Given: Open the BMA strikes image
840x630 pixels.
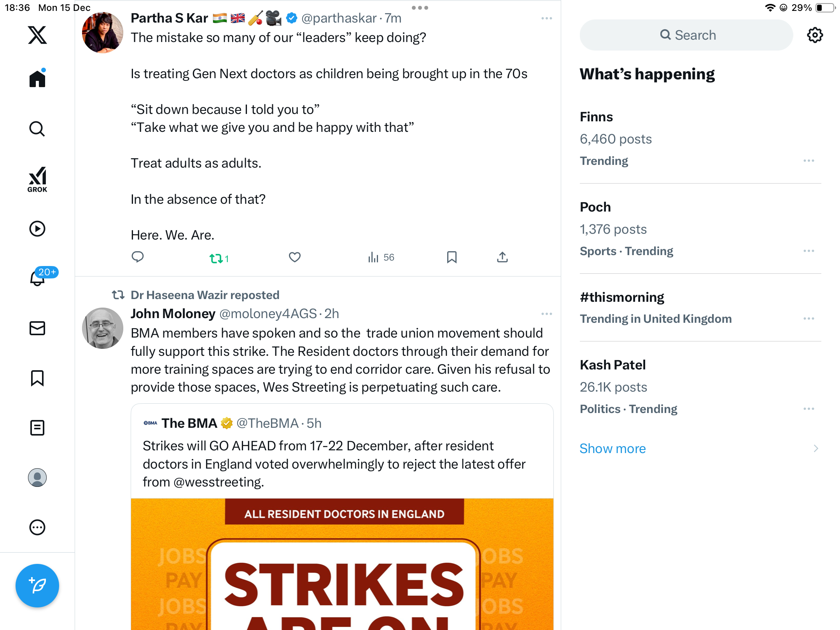Looking at the screenshot, I should tap(342, 564).
